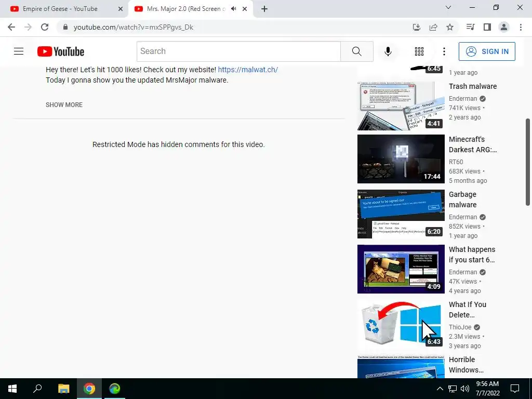
Task: Open Chrome profile avatar
Action: click(x=504, y=27)
